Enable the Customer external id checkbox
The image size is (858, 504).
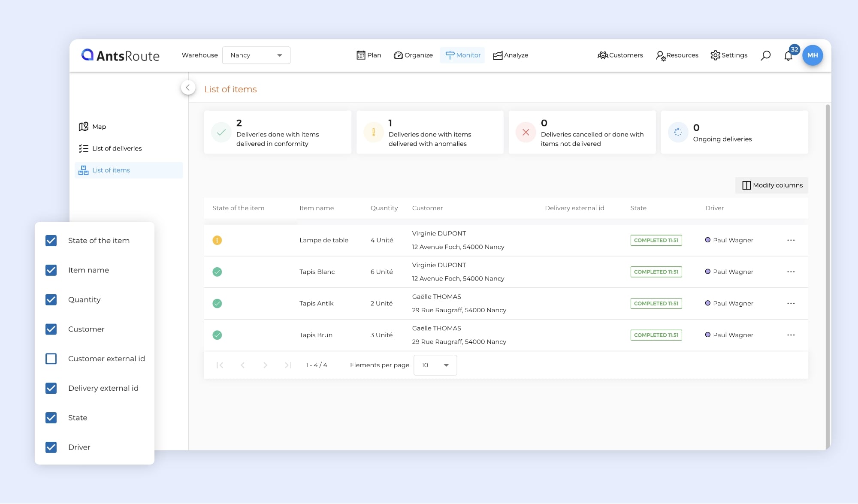(x=51, y=359)
